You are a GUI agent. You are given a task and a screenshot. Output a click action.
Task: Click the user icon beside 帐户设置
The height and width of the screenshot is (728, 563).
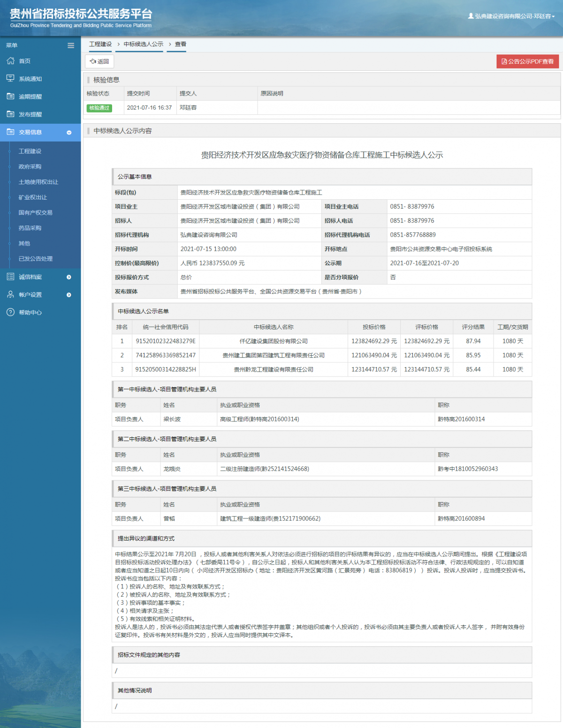point(10,294)
